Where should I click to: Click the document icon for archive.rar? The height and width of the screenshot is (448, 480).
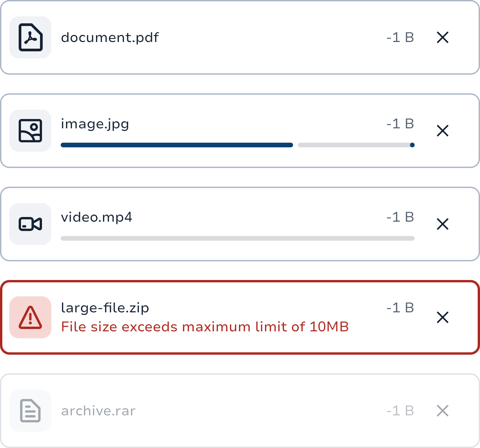(x=30, y=411)
